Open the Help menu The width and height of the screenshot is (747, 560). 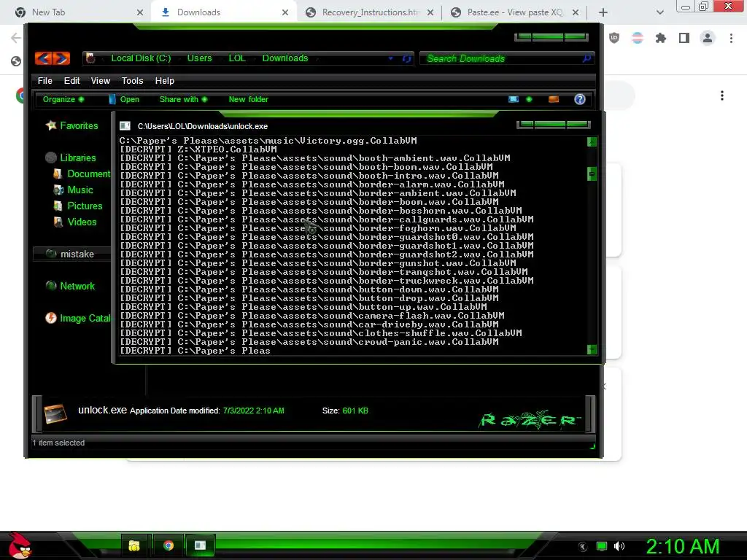(164, 80)
